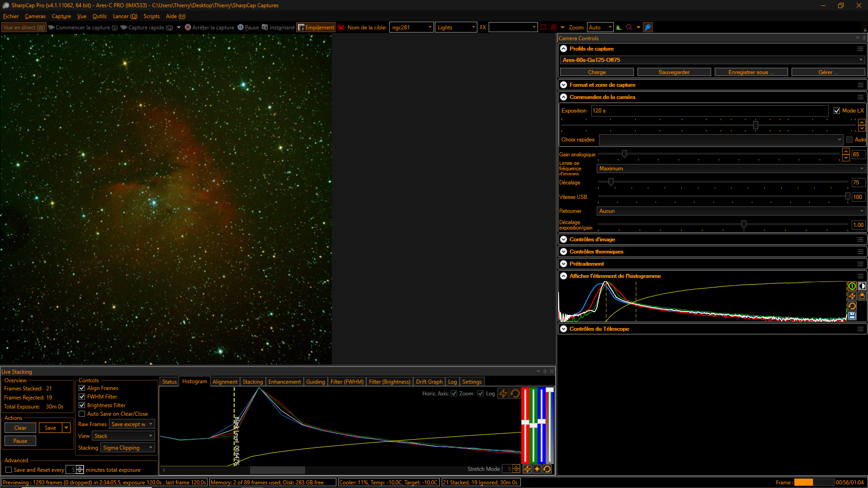Switch to the Alignment tab

[225, 382]
